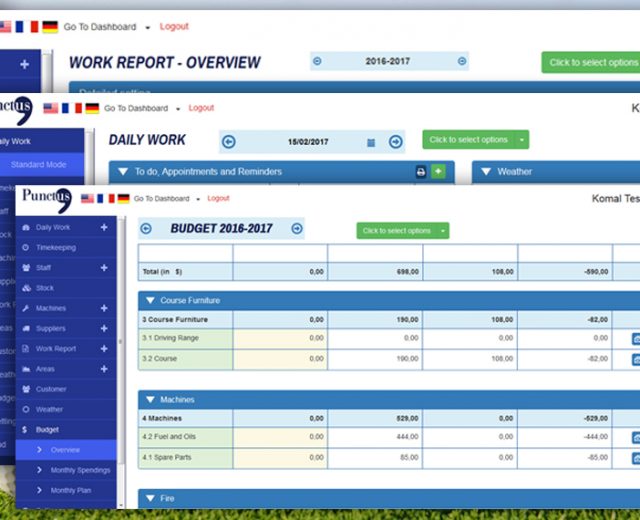Collapse the Course Furniture section
Image resolution: width=640 pixels, height=520 pixels.
click(151, 300)
